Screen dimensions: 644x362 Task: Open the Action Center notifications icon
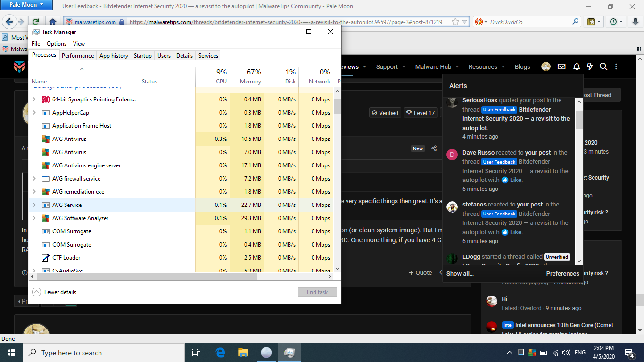[x=629, y=353]
